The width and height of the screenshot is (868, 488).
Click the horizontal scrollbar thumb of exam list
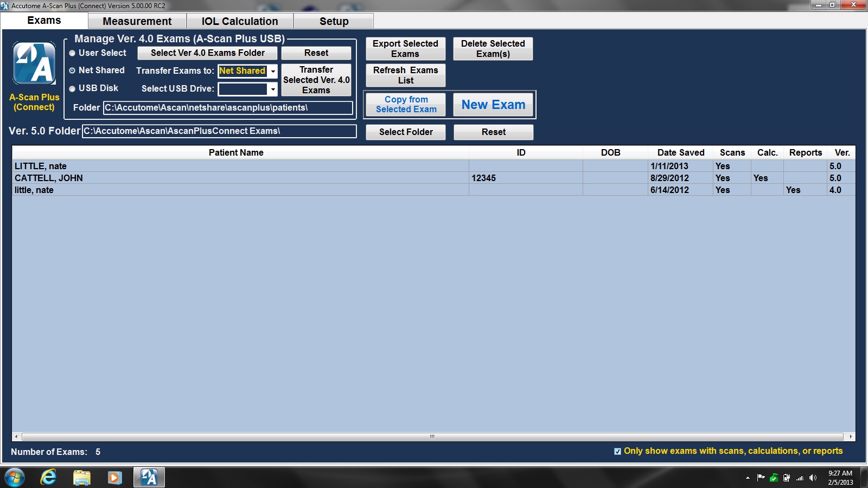pos(432,436)
